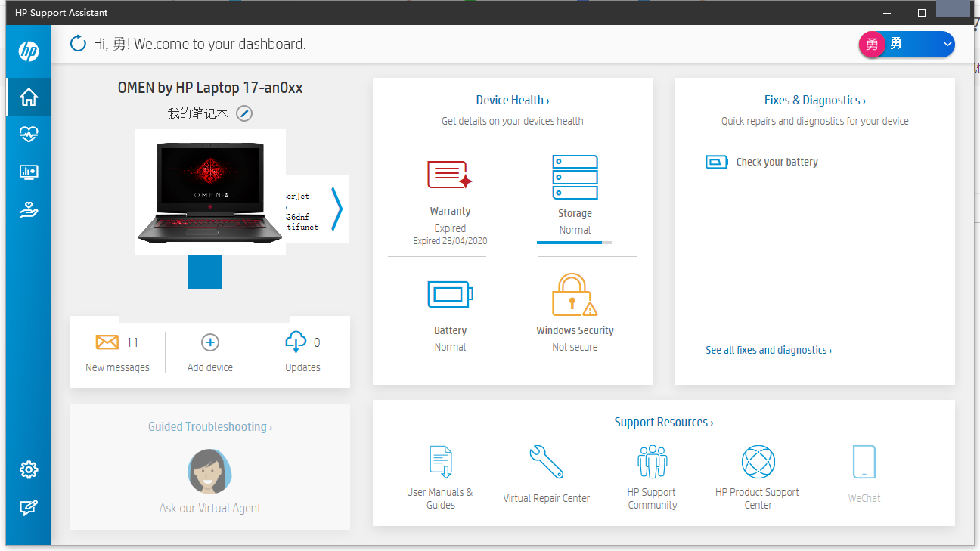Open My Devices in the sidebar

(28, 172)
